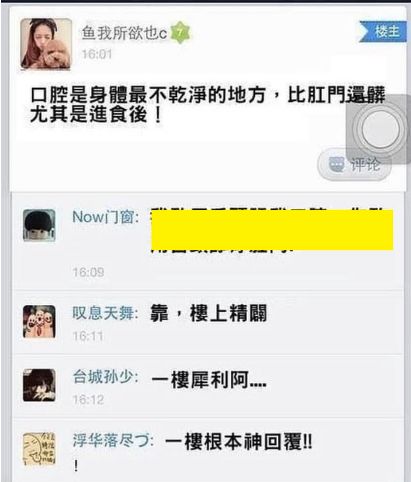411x482 pixels.
Task: Tap Now门窗 avatar with black hat
Action: coord(39,225)
